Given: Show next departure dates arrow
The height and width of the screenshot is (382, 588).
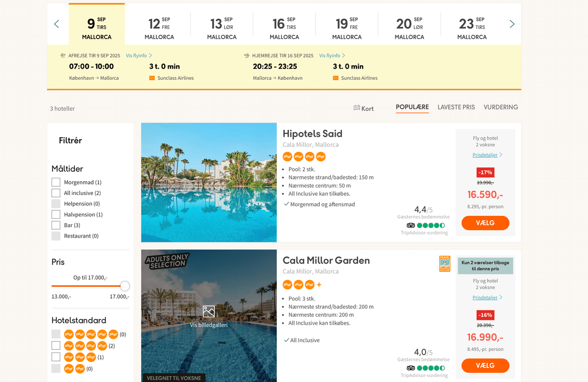Looking at the screenshot, I should (512, 24).
